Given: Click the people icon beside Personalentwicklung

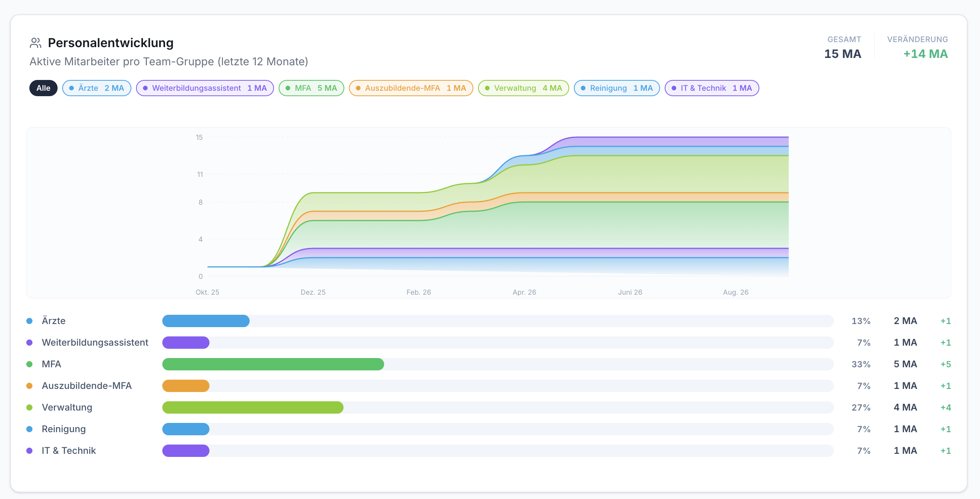Looking at the screenshot, I should coord(36,43).
